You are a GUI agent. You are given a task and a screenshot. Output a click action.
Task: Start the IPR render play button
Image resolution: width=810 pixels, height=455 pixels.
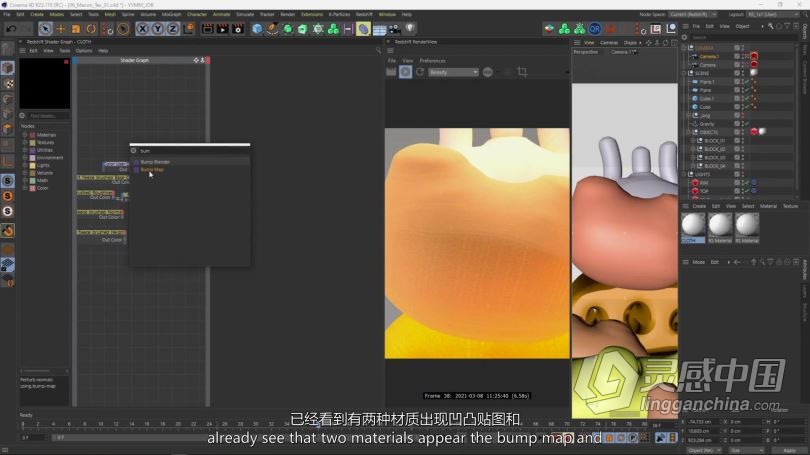[406, 72]
